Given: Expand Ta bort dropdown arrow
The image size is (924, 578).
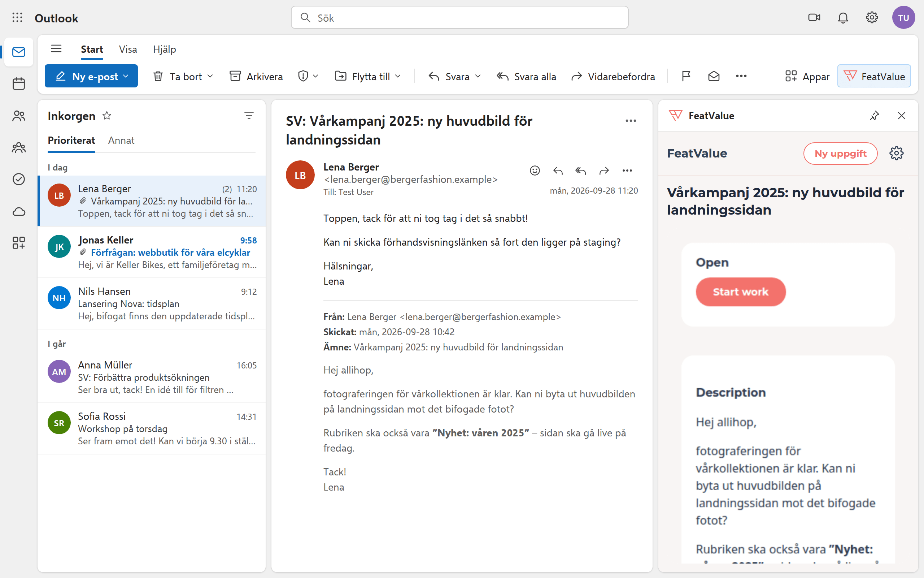Looking at the screenshot, I should tap(210, 77).
